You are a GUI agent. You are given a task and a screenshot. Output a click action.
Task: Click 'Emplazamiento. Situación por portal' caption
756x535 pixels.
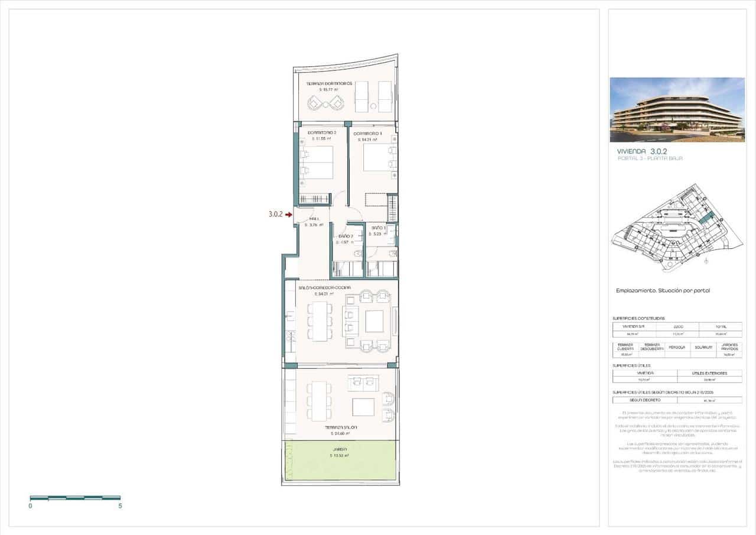pos(663,290)
